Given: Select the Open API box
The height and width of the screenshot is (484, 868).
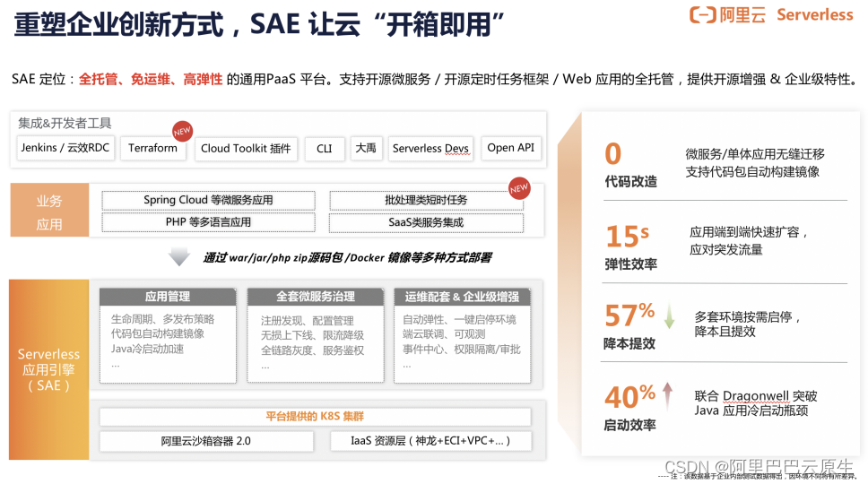Looking at the screenshot, I should [510, 148].
